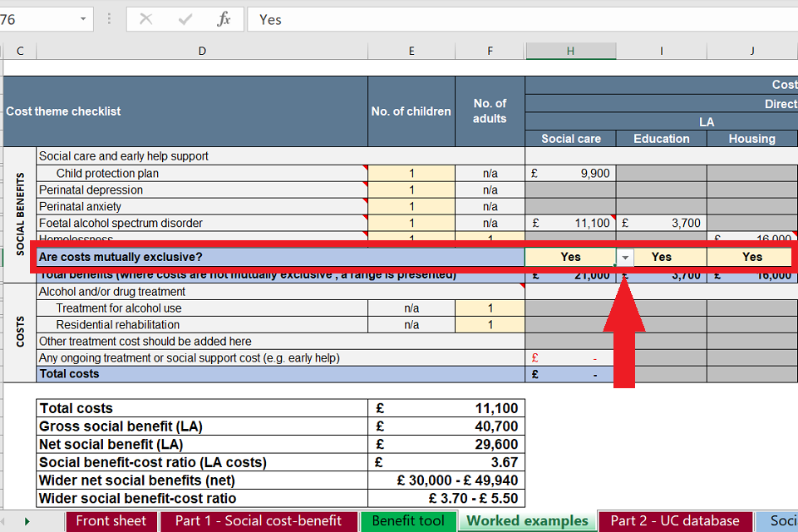The image size is (798, 532).
Task: Select the Treatment for alcohol use adults cell
Action: [490, 308]
